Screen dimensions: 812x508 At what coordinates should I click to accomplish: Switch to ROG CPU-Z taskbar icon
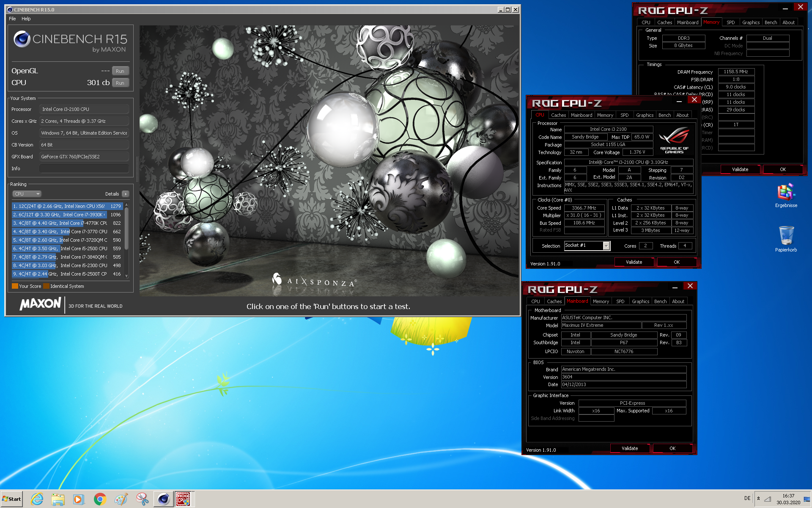point(183,499)
